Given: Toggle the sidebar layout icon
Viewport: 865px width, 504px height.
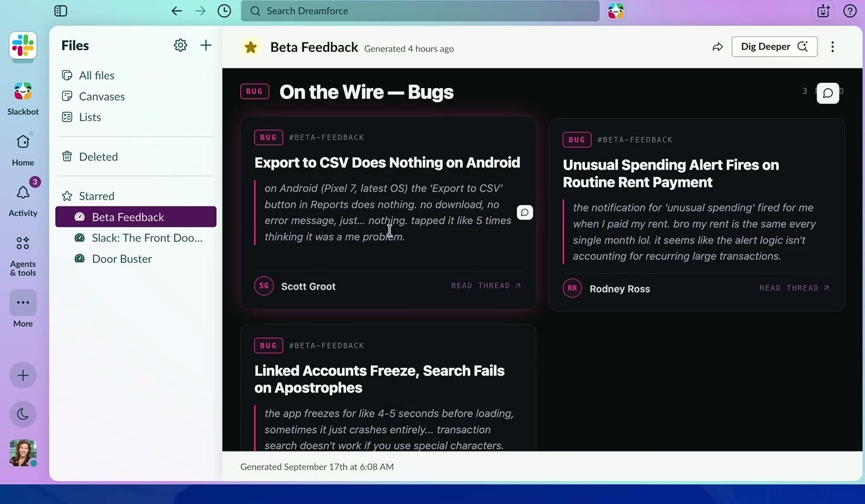Looking at the screenshot, I should tap(61, 11).
